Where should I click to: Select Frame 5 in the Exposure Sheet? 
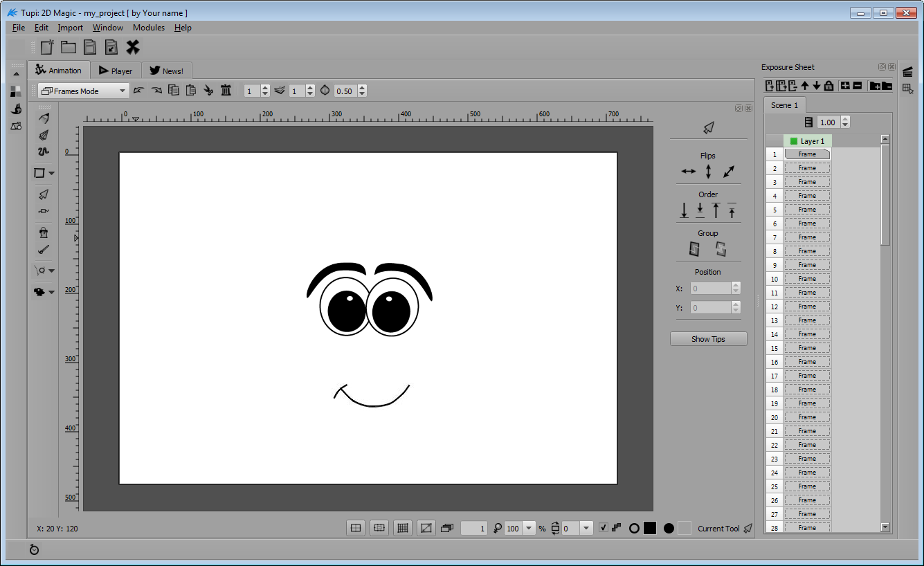tap(807, 210)
